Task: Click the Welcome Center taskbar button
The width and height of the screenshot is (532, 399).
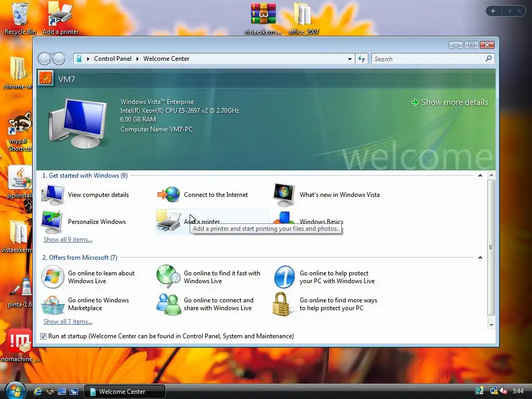Action: coord(124,392)
